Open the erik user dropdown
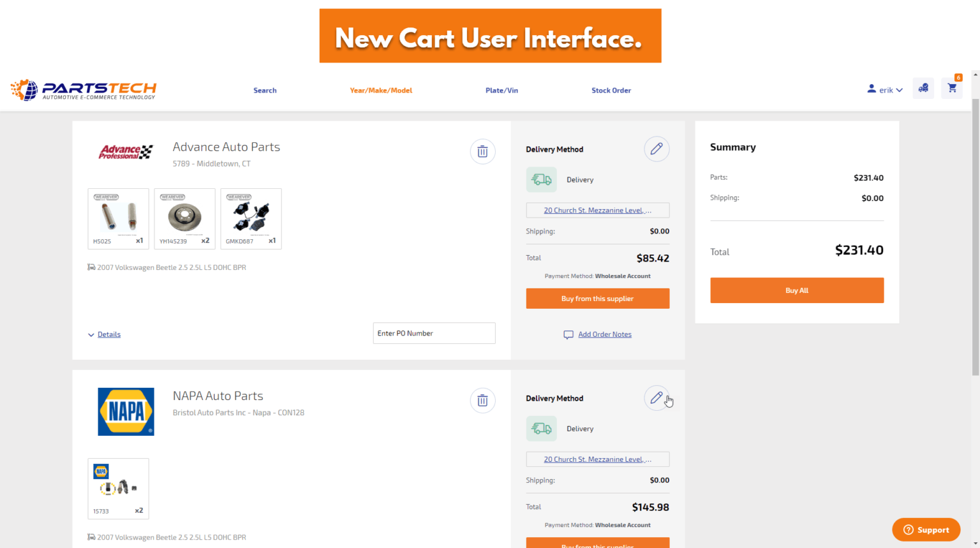Screen dimensions: 980x548 (885, 90)
